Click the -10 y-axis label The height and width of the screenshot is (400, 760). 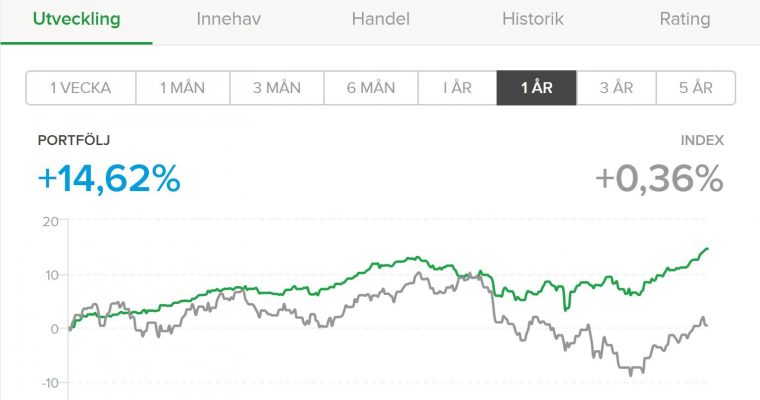click(x=49, y=383)
